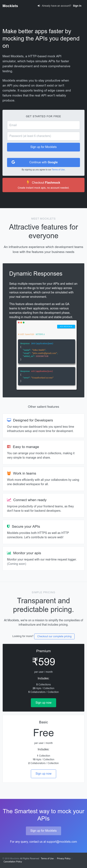Click the Work in teams people icon
The height and width of the screenshot is (868, 87).
tap(9, 473)
